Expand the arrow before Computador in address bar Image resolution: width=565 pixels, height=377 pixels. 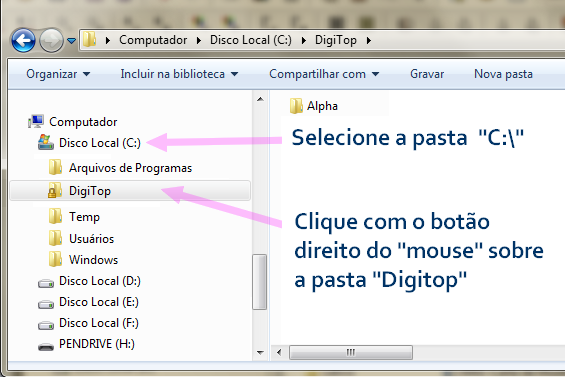pyautogui.click(x=107, y=41)
